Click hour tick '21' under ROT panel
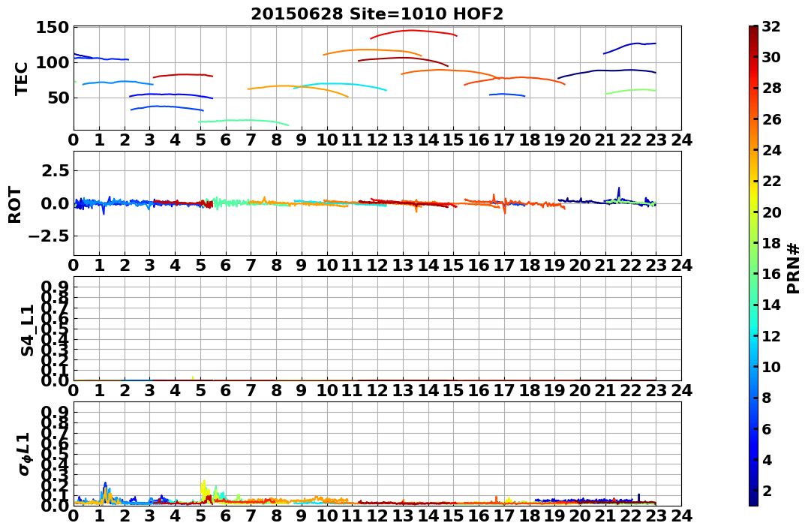Screen dimensions: 808x532 [x=605, y=265]
